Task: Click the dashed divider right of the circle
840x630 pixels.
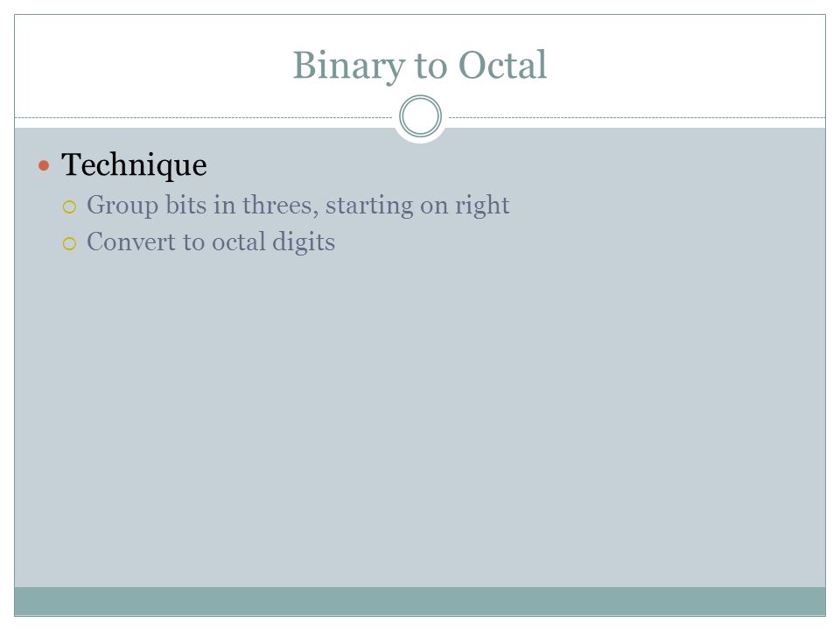Action: coord(637,117)
